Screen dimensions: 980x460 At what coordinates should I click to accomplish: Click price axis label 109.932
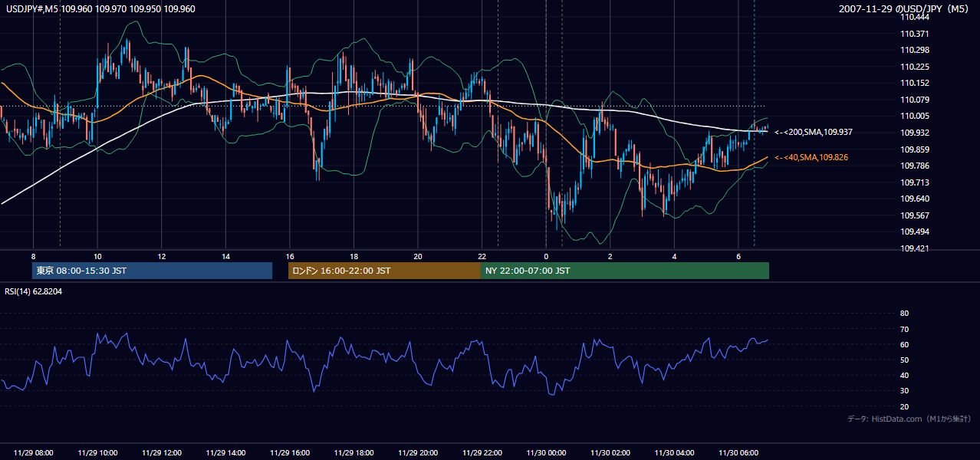[915, 133]
